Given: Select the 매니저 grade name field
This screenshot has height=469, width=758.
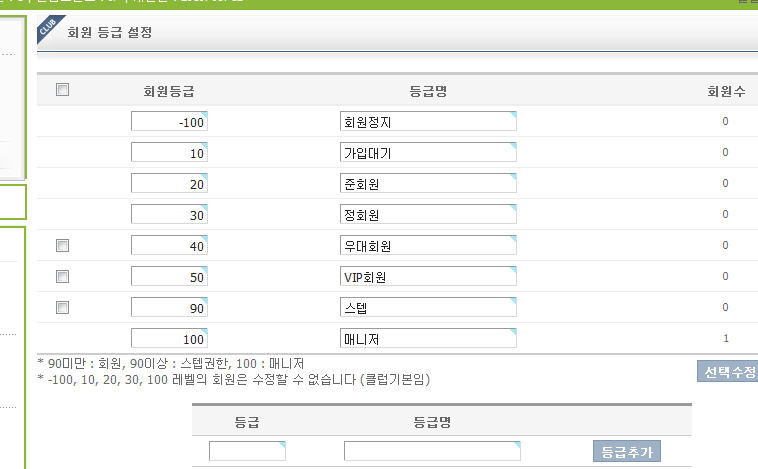Looking at the screenshot, I should click(428, 339).
